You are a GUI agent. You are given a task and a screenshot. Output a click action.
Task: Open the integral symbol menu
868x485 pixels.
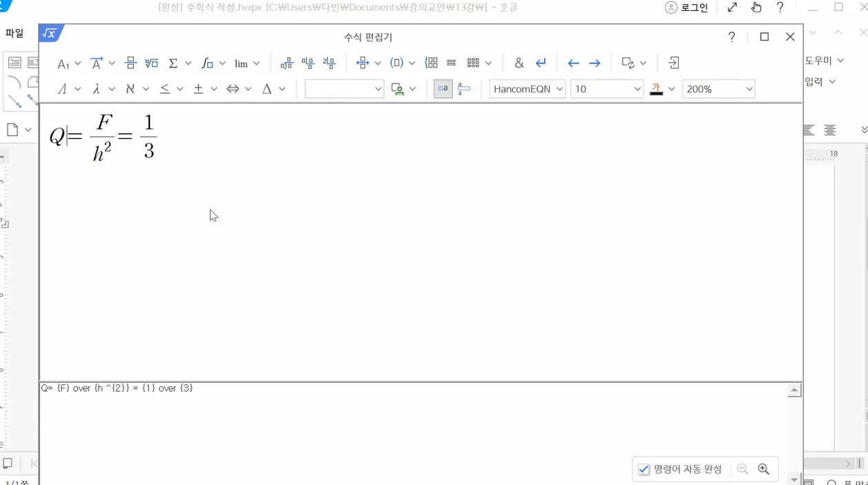pos(213,63)
